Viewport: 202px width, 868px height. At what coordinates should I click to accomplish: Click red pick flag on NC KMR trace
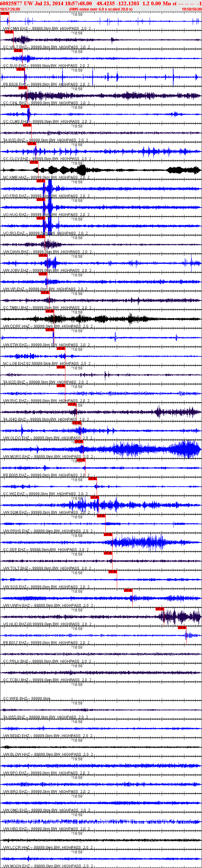pos(33,162)
